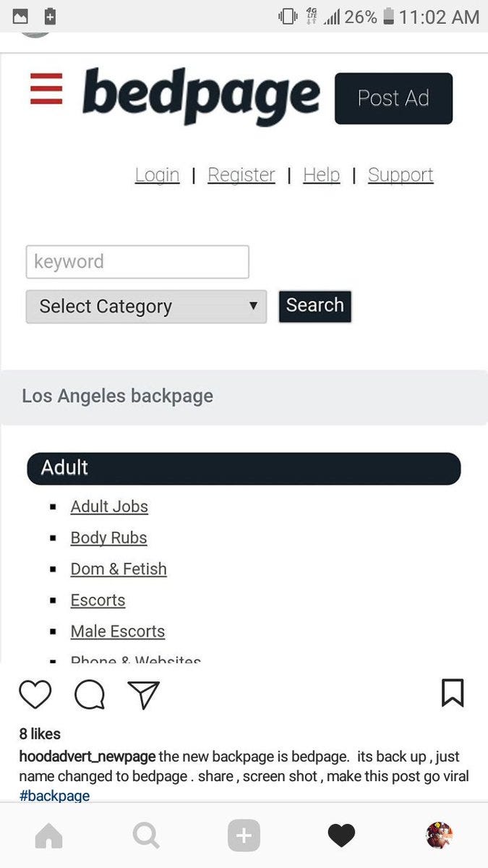The image size is (488, 868).
Task: Open the Support link
Action: tap(401, 175)
